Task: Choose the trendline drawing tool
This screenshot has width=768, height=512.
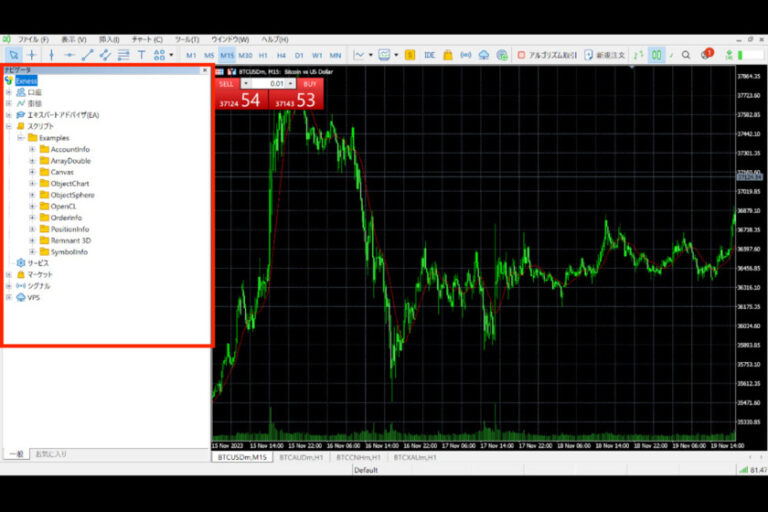Action: pyautogui.click(x=87, y=55)
